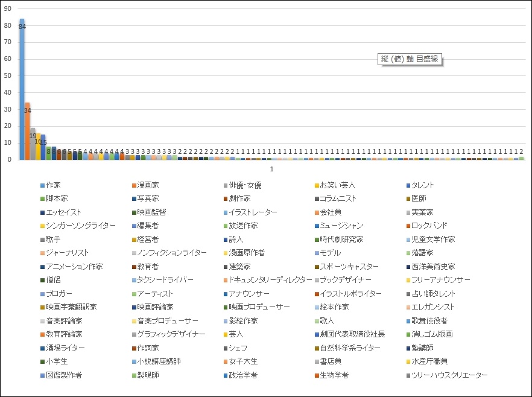The height and width of the screenshot is (397, 532).
Task: Click the horizontal axis category label 1
Action: (272, 169)
